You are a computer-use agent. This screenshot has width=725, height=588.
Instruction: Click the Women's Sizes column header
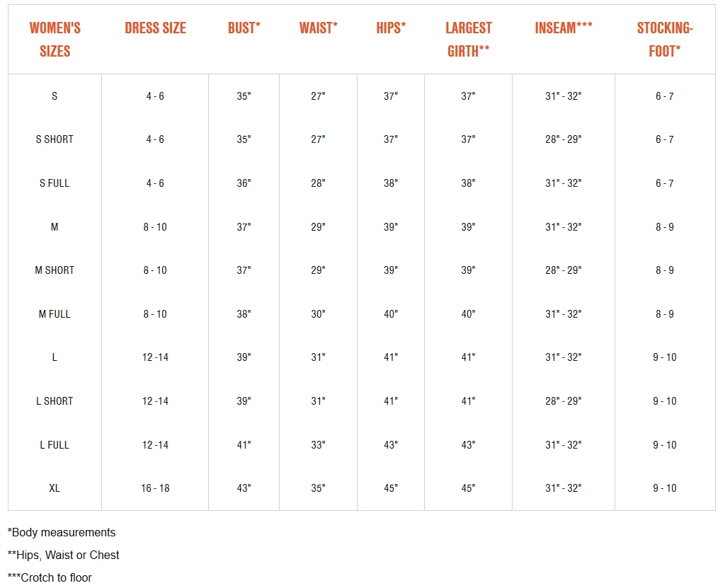55,40
